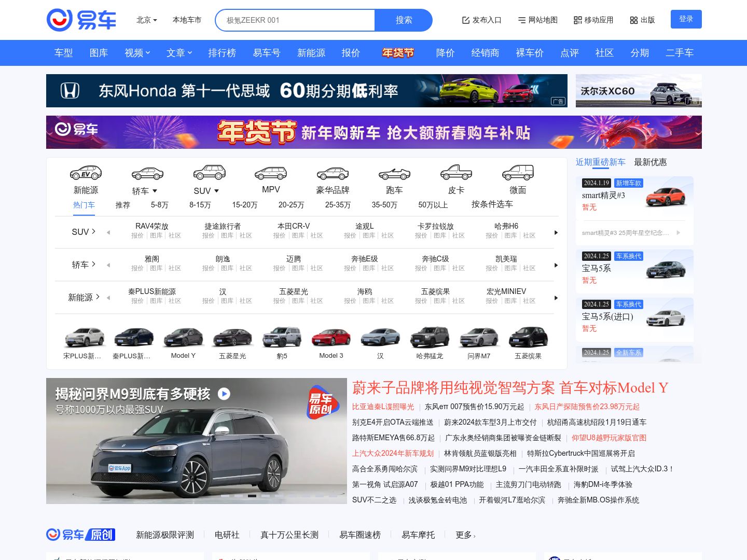
Task: Play the 问界M9 video banner
Action: pyautogui.click(x=224, y=394)
